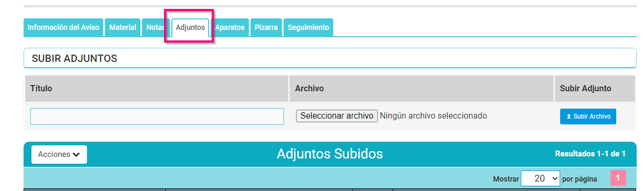This screenshot has width=644, height=191.
Task: Click the Subir Adjunto column header
Action: click(595, 89)
